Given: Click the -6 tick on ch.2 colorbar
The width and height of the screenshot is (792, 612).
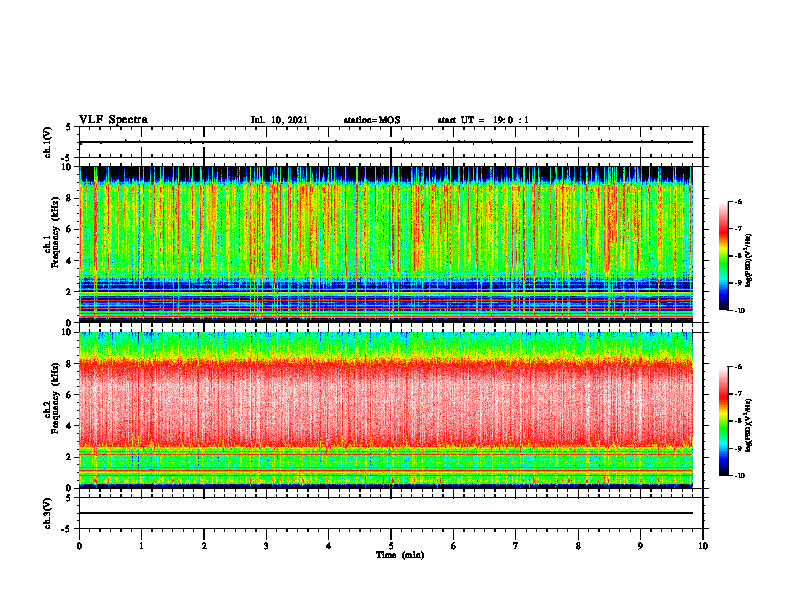Looking at the screenshot, I should pyautogui.click(x=739, y=367).
